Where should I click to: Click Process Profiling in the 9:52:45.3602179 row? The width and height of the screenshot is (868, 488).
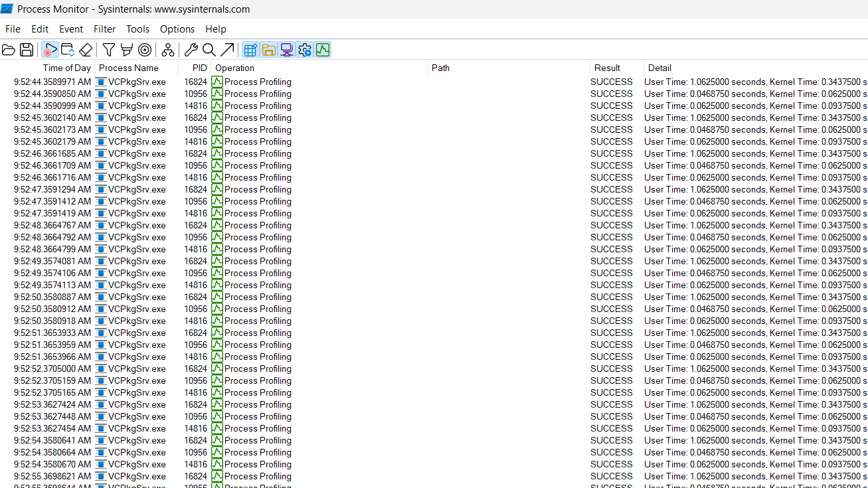pyautogui.click(x=258, y=141)
